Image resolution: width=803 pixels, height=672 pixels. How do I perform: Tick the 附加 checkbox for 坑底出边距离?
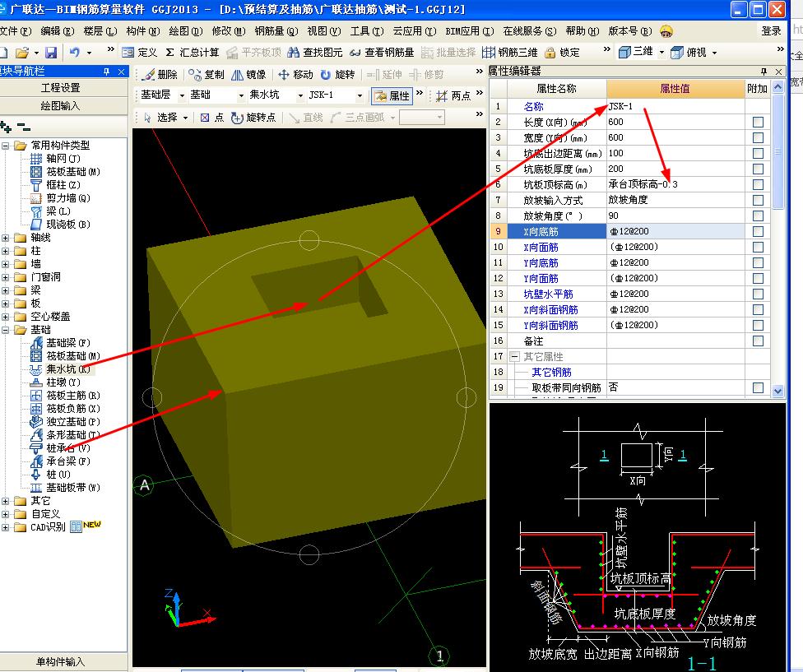pos(758,154)
